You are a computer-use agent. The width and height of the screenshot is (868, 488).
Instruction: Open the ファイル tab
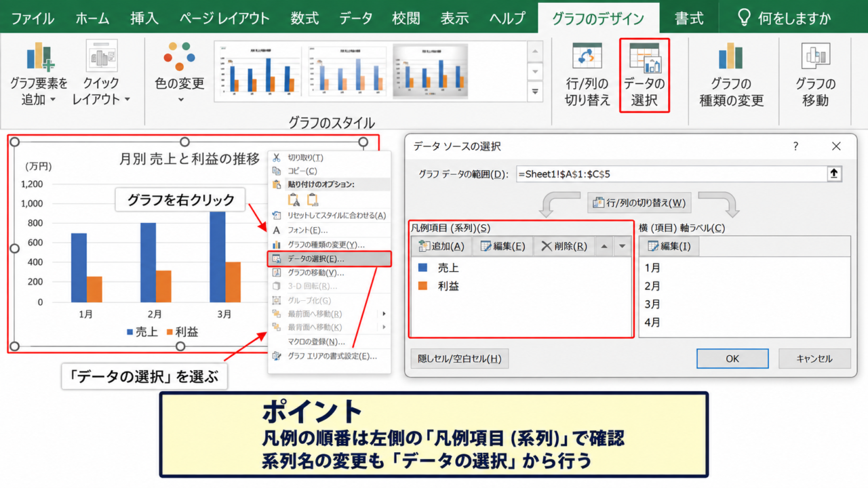(33, 18)
